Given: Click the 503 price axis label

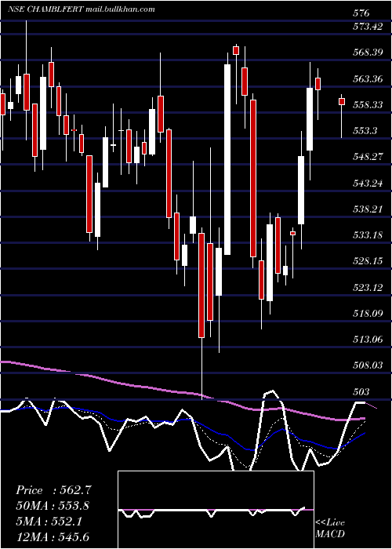Looking at the screenshot, I should [x=361, y=392].
